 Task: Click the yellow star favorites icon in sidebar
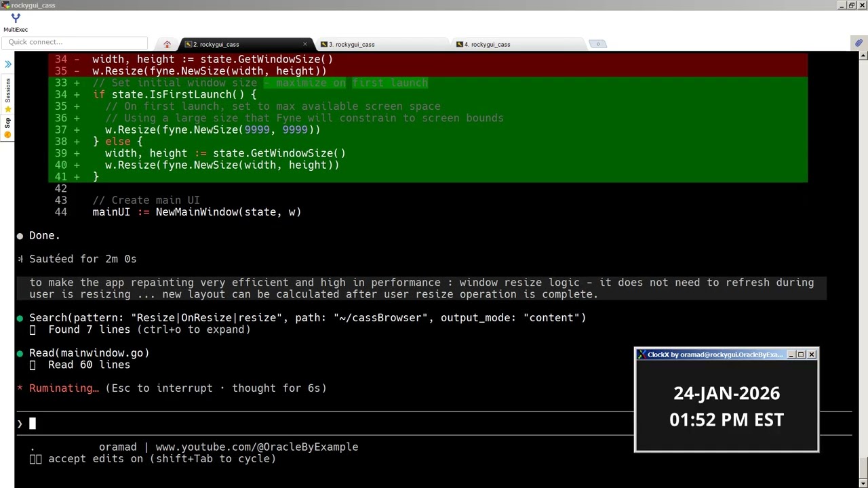click(x=7, y=109)
